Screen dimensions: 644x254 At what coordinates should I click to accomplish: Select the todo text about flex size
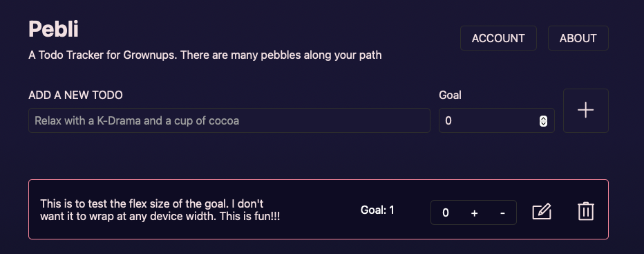pyautogui.click(x=160, y=210)
